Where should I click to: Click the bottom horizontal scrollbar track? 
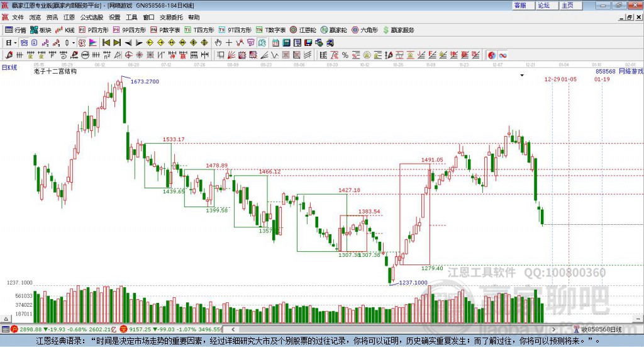(393, 329)
